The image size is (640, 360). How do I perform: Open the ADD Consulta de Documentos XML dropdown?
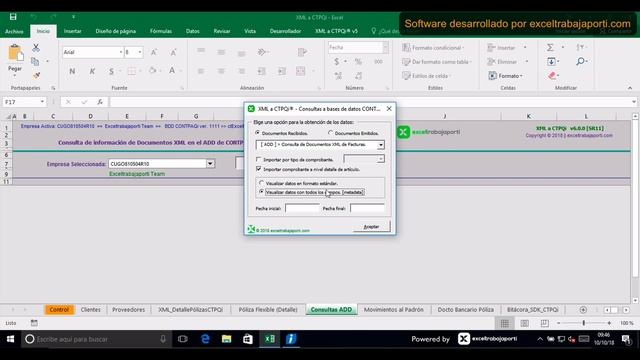(x=380, y=145)
